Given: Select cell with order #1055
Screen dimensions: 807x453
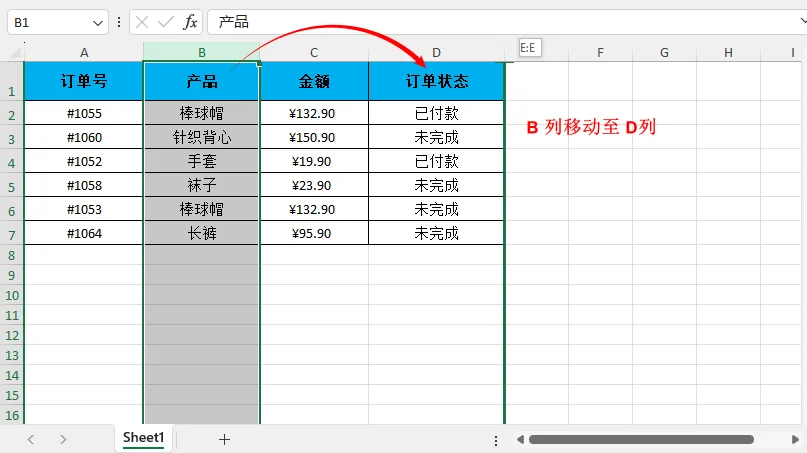Looking at the screenshot, I should (84, 113).
